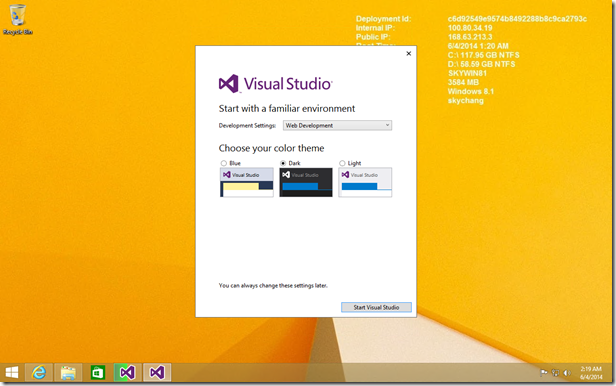Image resolution: width=616 pixels, height=386 pixels.
Task: Select the Light color theme radio button
Action: click(x=342, y=163)
